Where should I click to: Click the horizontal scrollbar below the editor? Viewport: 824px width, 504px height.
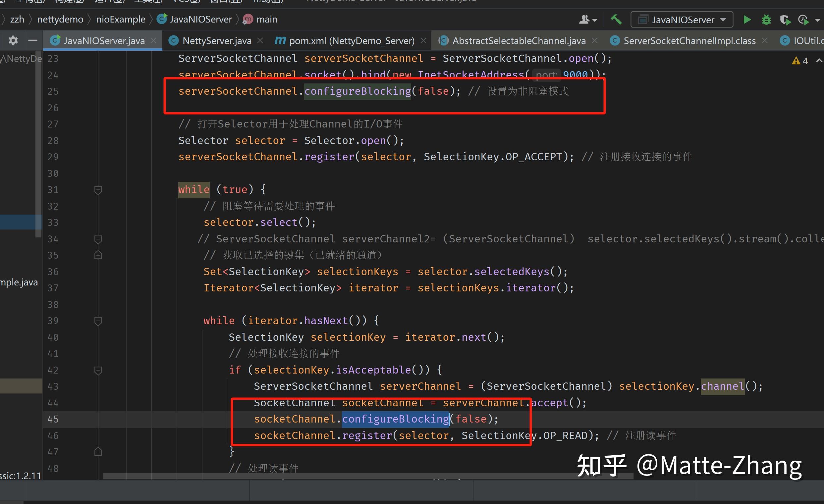pos(368,476)
